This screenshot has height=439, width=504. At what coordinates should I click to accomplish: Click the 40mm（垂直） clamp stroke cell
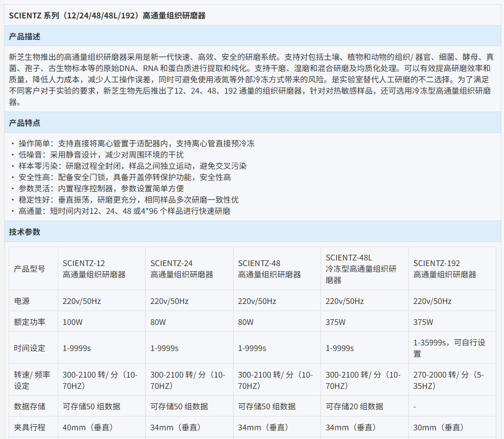click(x=87, y=427)
